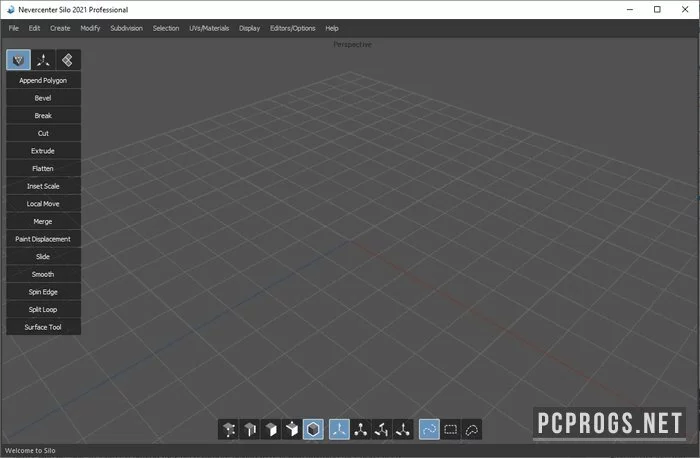The image size is (700, 458).
Task: Open the Display menu
Action: click(x=249, y=28)
